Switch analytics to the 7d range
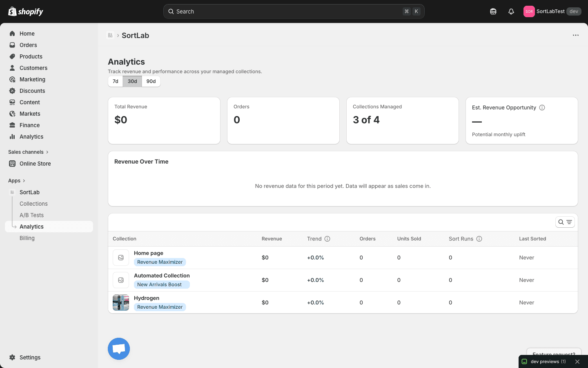The height and width of the screenshot is (368, 588). point(116,81)
